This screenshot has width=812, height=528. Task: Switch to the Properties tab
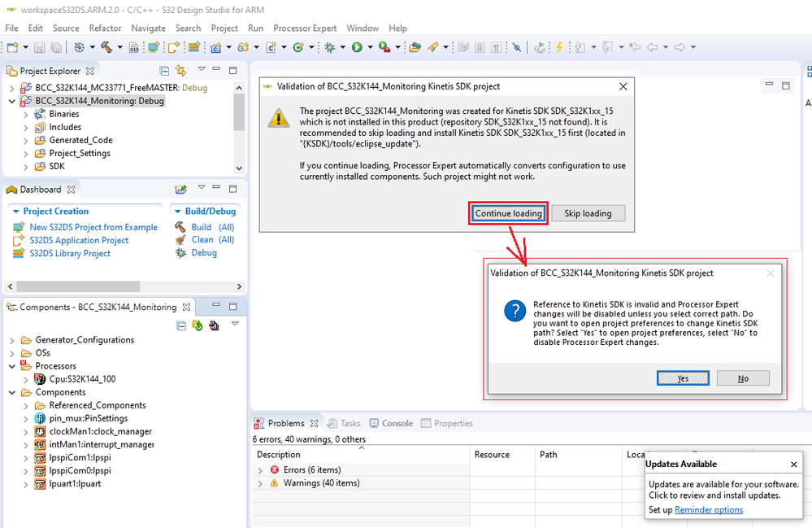coord(447,423)
